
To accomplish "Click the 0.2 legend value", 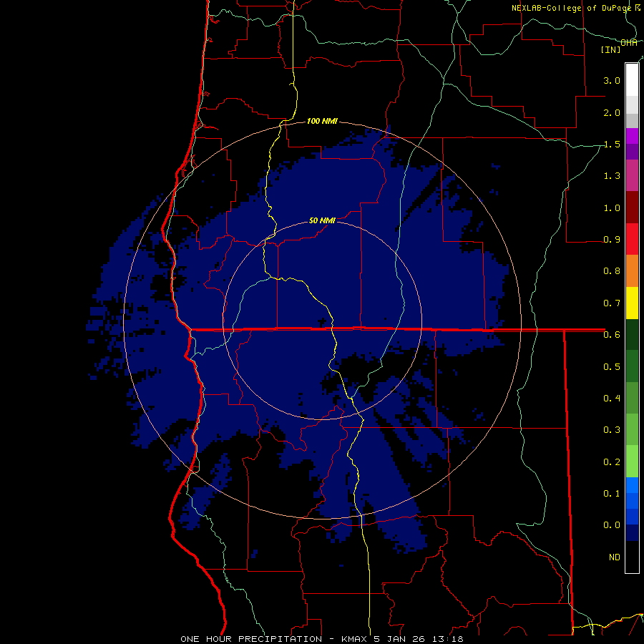I will (x=612, y=462).
